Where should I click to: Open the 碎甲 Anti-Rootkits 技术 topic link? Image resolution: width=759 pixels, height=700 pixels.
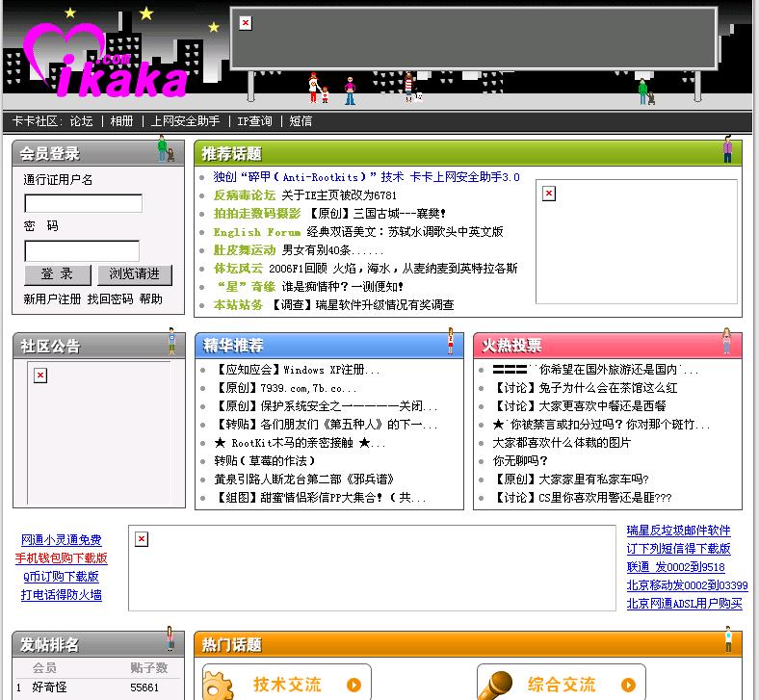[366, 177]
